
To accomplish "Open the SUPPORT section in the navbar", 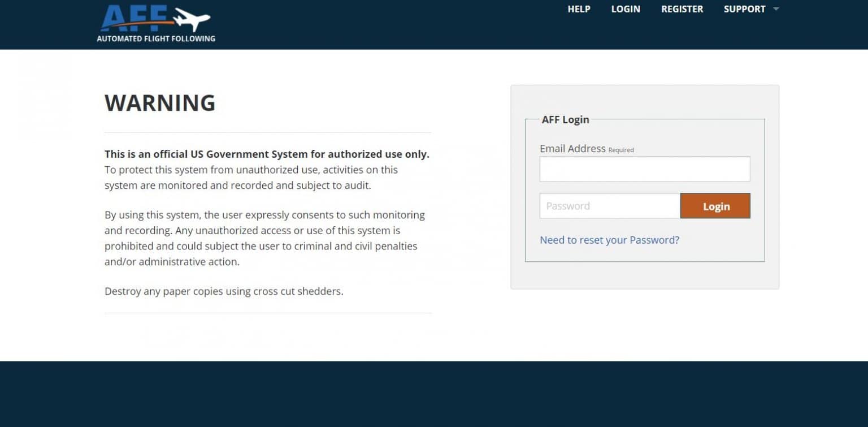I will (744, 9).
